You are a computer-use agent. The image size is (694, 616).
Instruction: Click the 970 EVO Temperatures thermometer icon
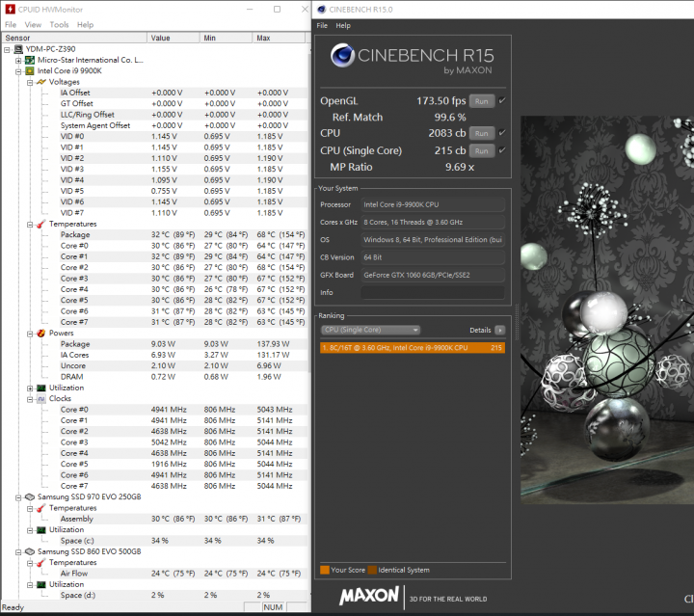pyautogui.click(x=41, y=508)
